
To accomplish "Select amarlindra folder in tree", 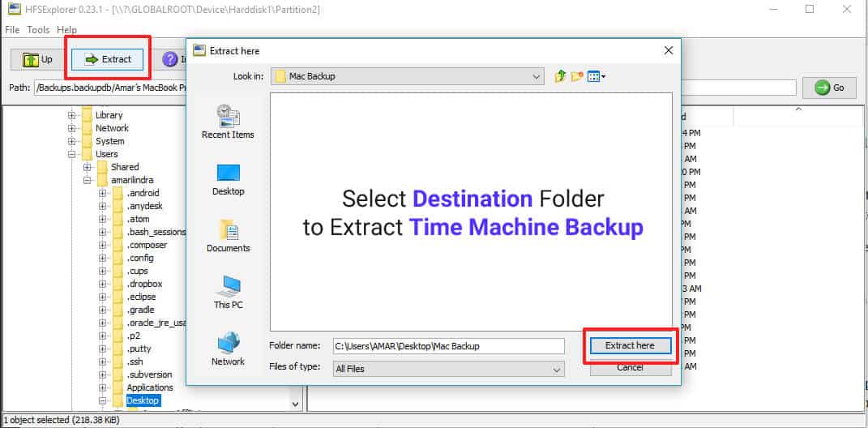I will [x=132, y=180].
